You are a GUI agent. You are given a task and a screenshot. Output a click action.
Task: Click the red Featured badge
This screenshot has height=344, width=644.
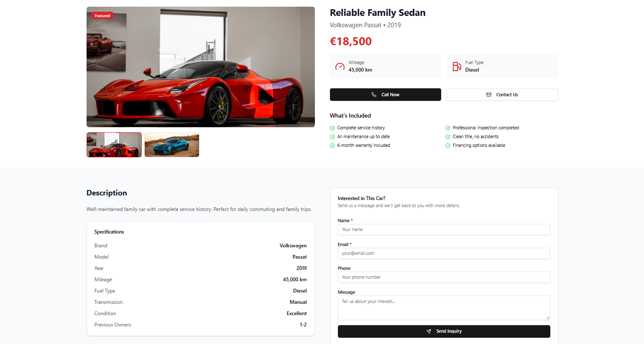(102, 16)
